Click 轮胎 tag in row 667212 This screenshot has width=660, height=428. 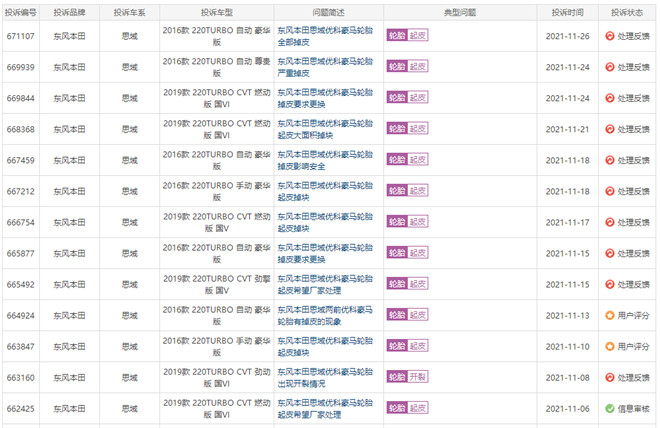pos(397,191)
